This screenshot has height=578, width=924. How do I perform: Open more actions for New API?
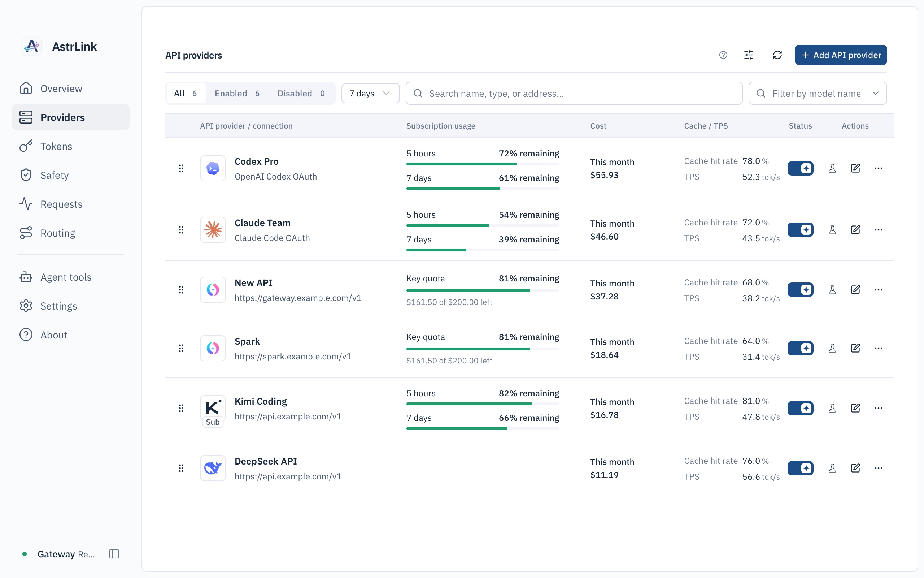878,290
